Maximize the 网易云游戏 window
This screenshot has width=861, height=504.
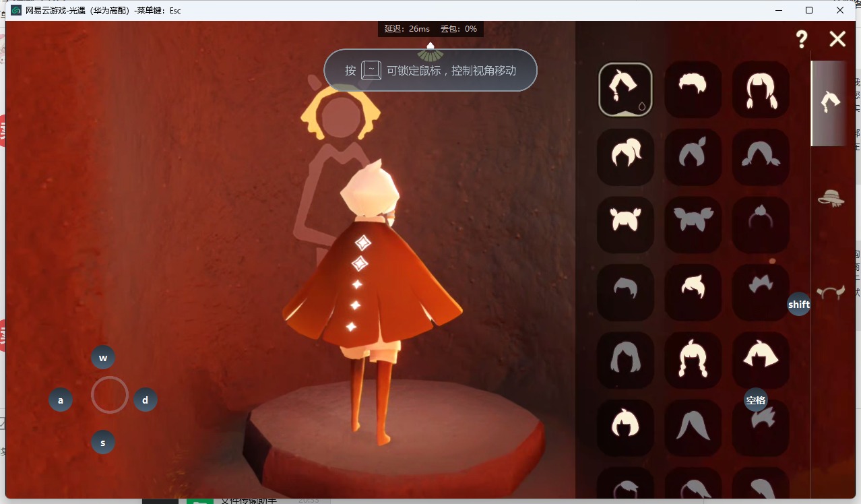809,10
